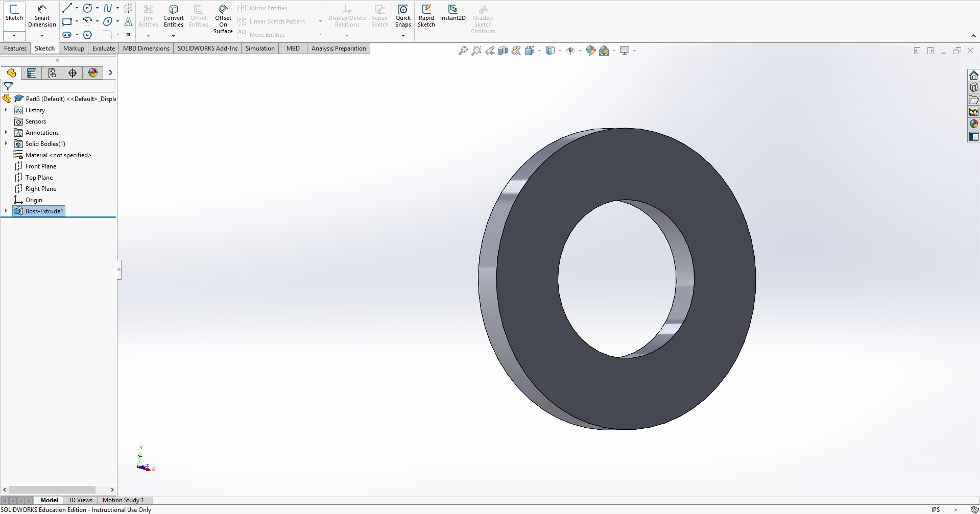Open the Motion Study 1 tab
Image resolution: width=980 pixels, height=514 pixels.
pos(123,500)
